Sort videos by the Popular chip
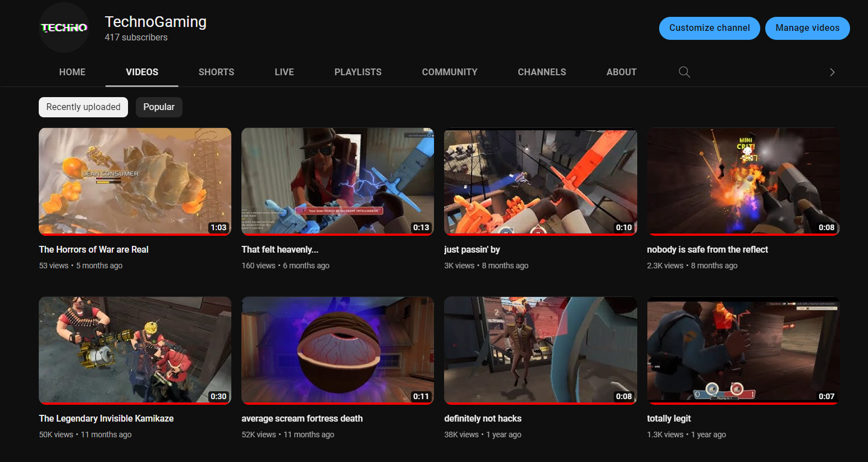This screenshot has height=462, width=868. point(159,107)
